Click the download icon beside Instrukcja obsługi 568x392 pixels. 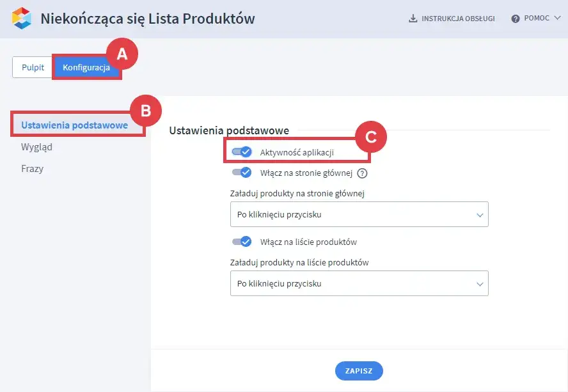(413, 19)
